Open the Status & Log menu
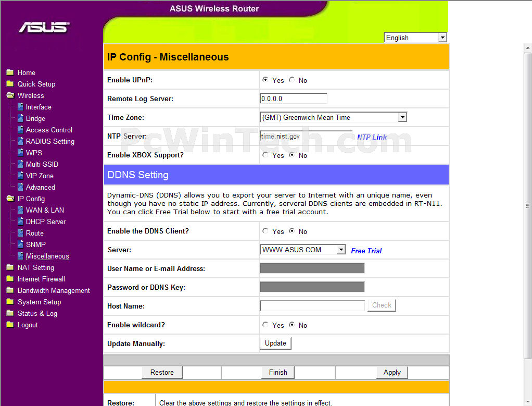532x406 pixels. click(x=37, y=313)
